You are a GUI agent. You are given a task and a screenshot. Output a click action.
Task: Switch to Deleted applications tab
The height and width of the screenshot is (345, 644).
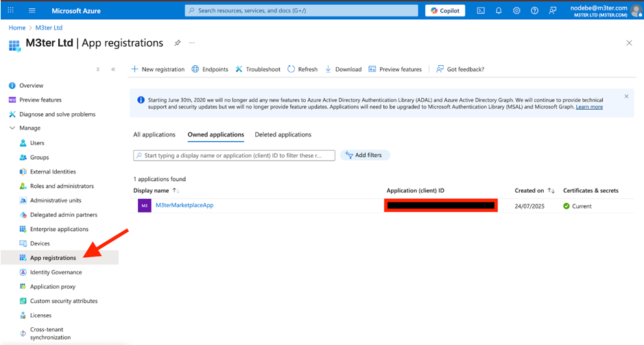click(x=283, y=134)
